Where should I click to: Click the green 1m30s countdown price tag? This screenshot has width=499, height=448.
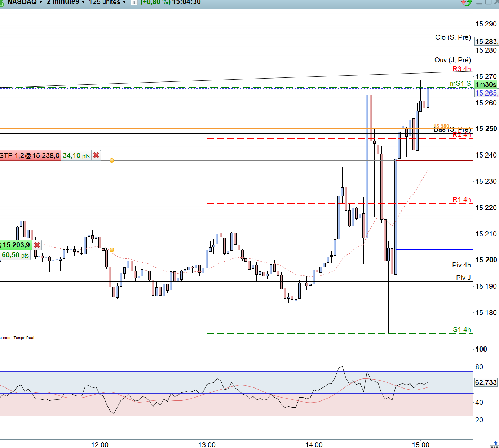pos(486,84)
